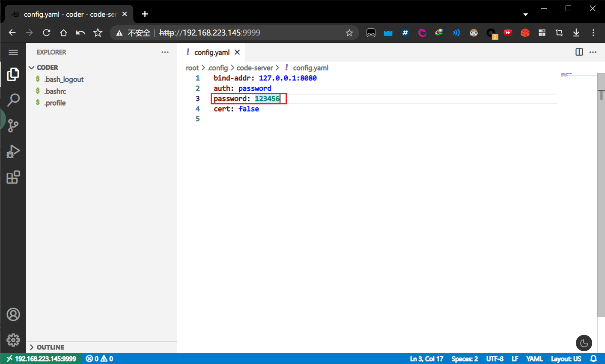Open editor more actions ellipsis

(593, 52)
